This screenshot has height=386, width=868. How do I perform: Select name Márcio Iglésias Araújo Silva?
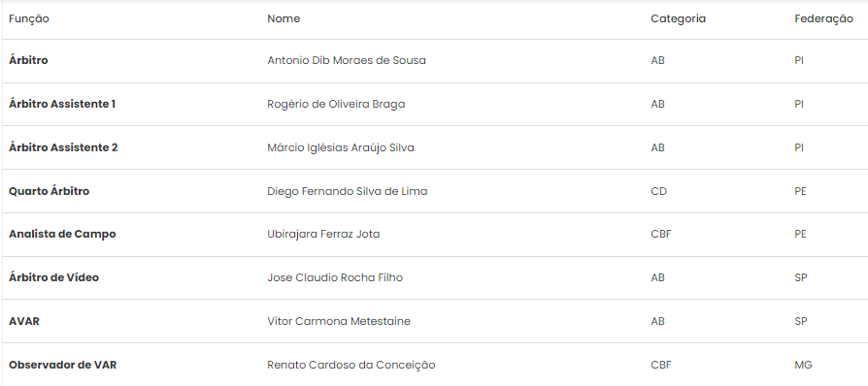click(341, 147)
